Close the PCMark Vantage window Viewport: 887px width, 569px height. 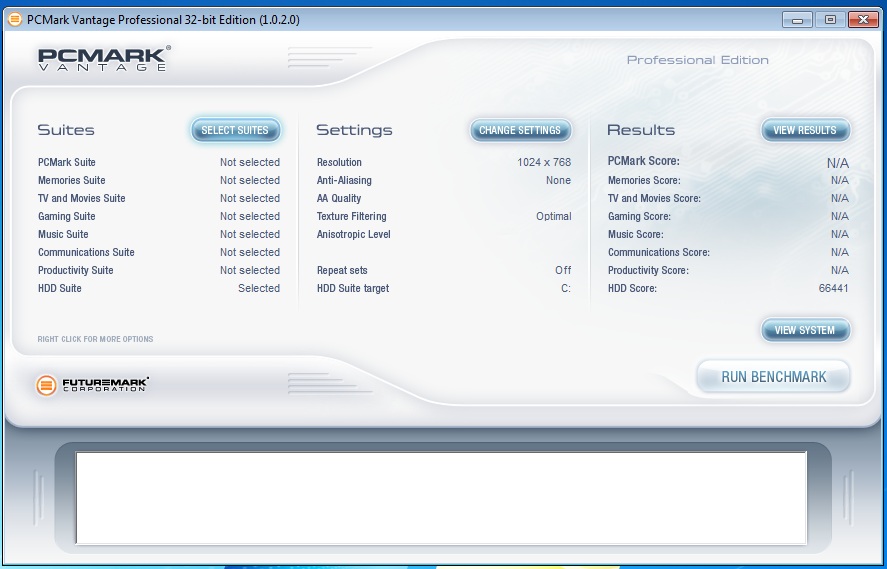coord(863,20)
